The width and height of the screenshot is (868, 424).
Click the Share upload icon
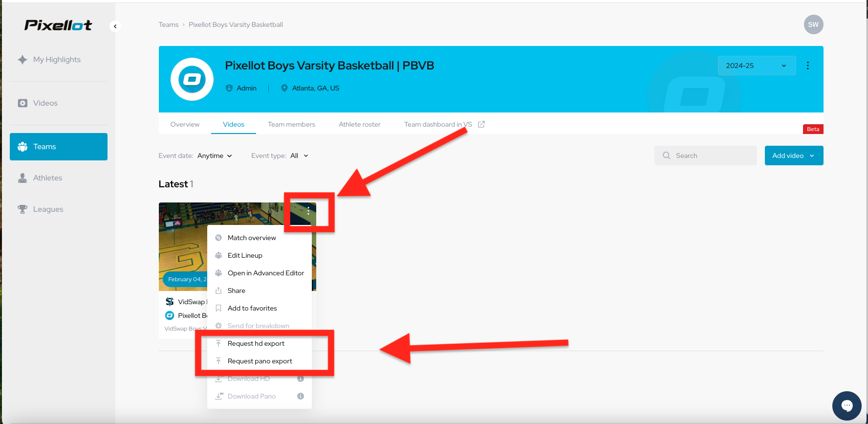point(218,290)
